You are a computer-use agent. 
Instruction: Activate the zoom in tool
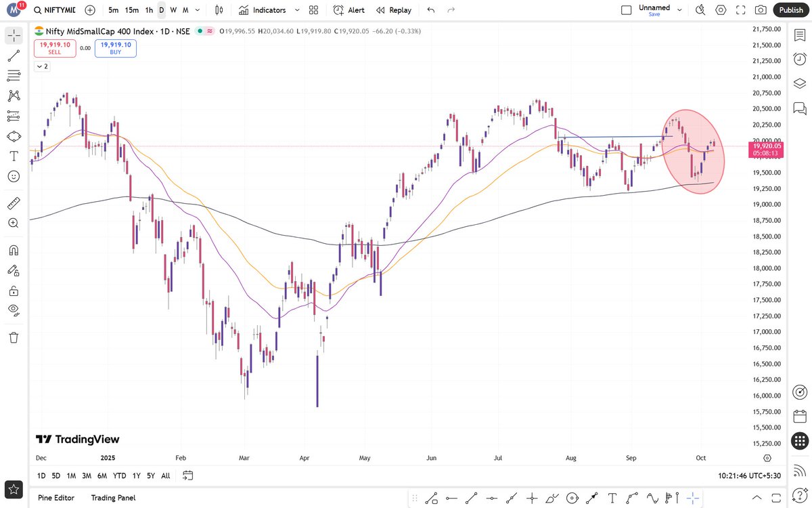tap(14, 223)
